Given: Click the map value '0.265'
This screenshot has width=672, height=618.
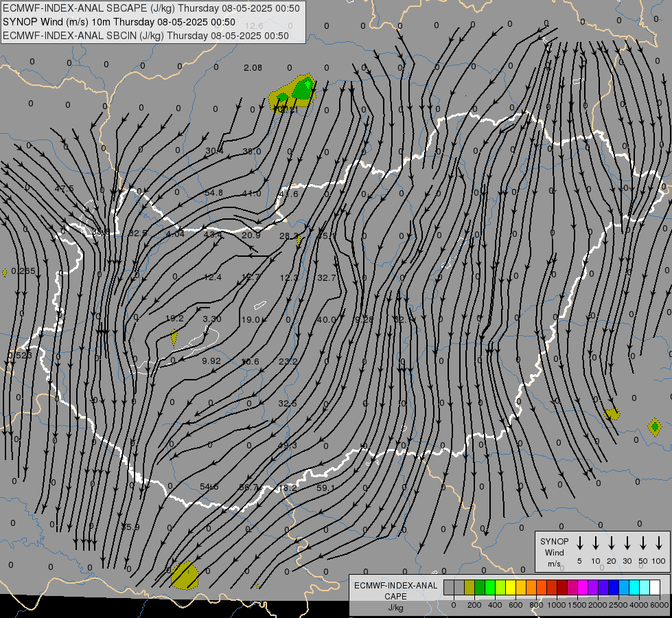Looking at the screenshot, I should pyautogui.click(x=23, y=271).
